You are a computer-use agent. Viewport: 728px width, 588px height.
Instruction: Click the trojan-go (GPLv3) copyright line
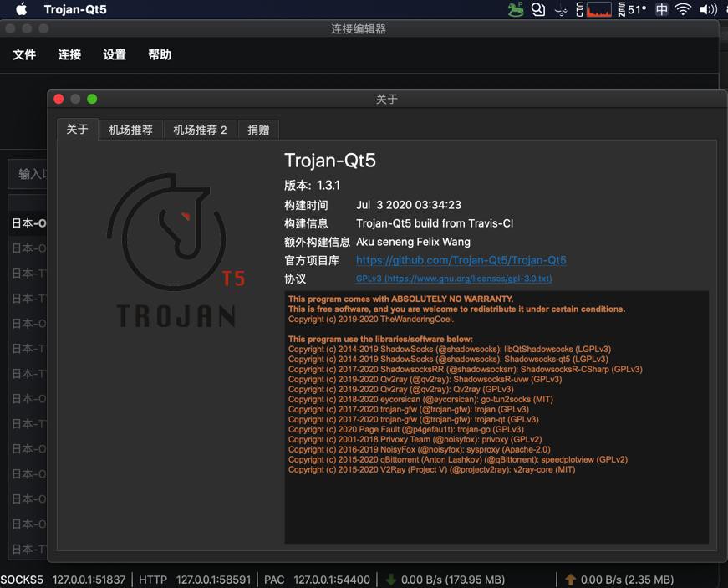(405, 430)
